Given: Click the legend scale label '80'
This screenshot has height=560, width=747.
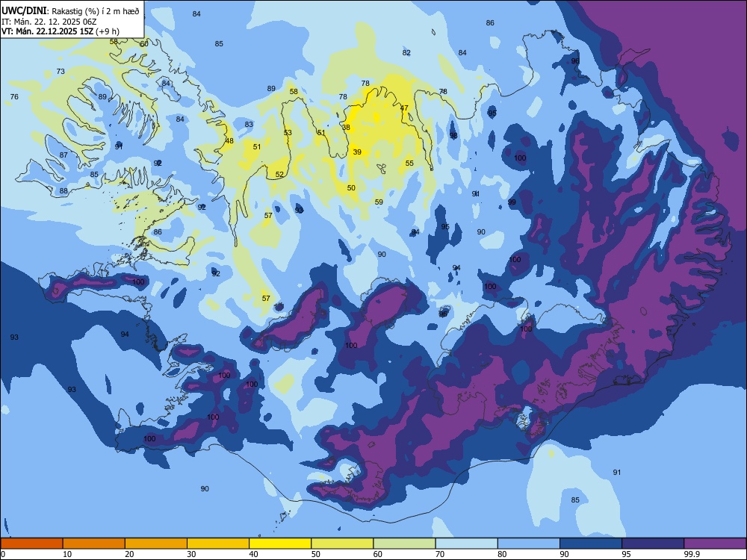Looking at the screenshot, I should point(502,554).
